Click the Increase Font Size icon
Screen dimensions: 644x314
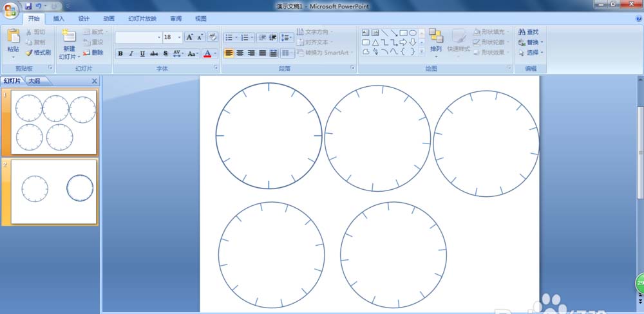coord(189,37)
